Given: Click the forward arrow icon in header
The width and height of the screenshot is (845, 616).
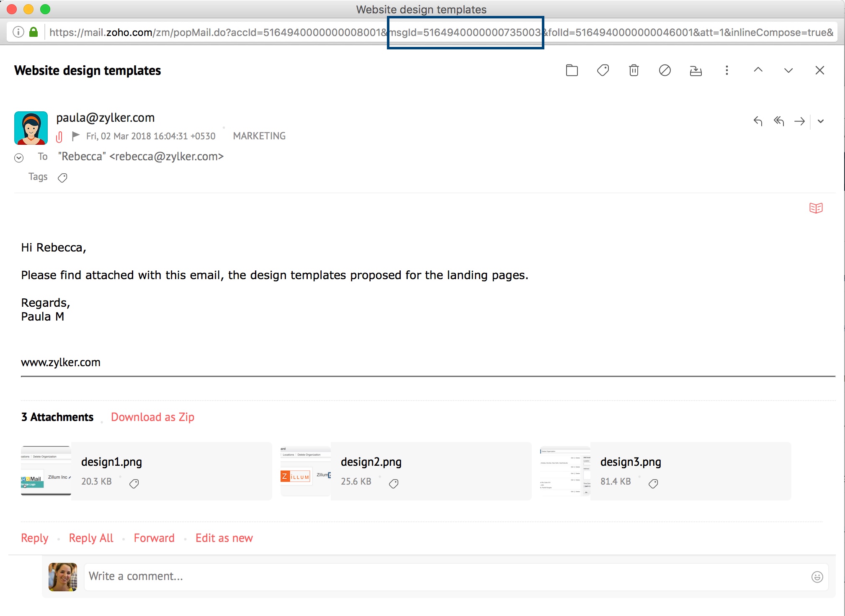Looking at the screenshot, I should [x=799, y=121].
